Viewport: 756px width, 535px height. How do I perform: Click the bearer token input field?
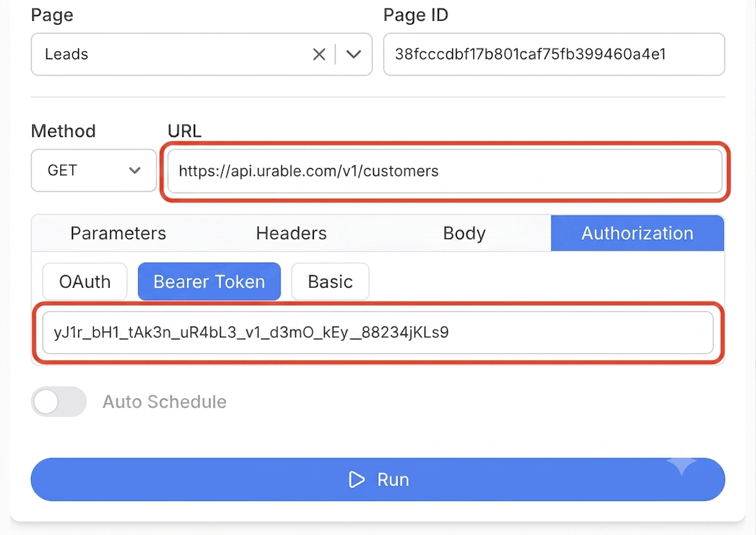pos(378,333)
